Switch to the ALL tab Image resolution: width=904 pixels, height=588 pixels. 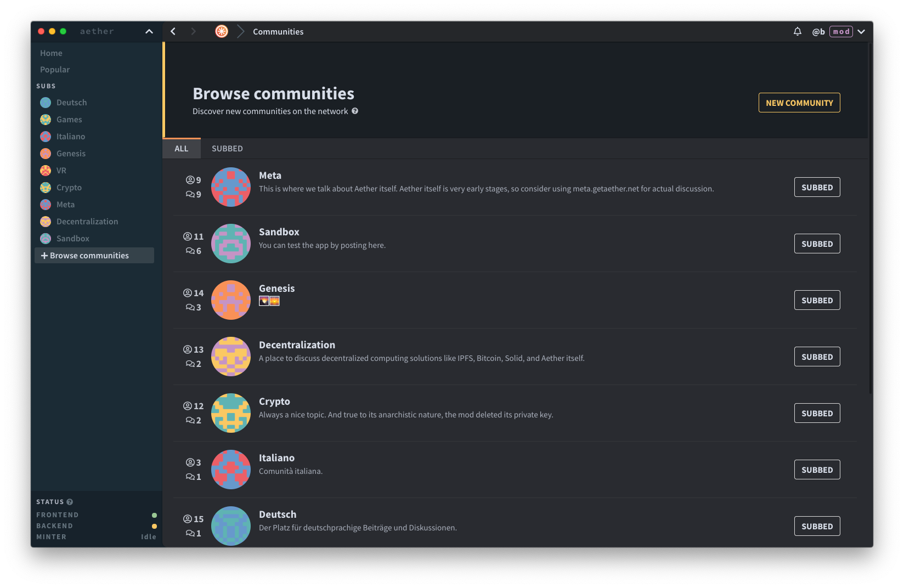pos(182,149)
